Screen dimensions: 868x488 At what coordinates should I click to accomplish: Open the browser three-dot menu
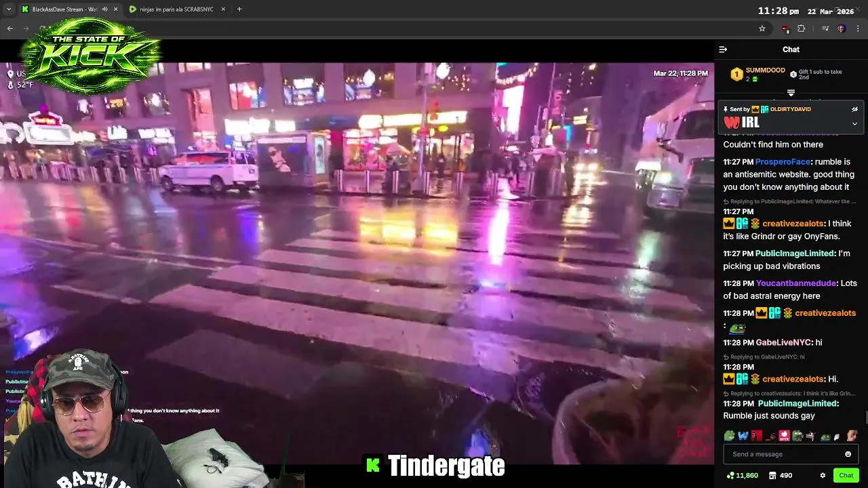click(x=858, y=28)
